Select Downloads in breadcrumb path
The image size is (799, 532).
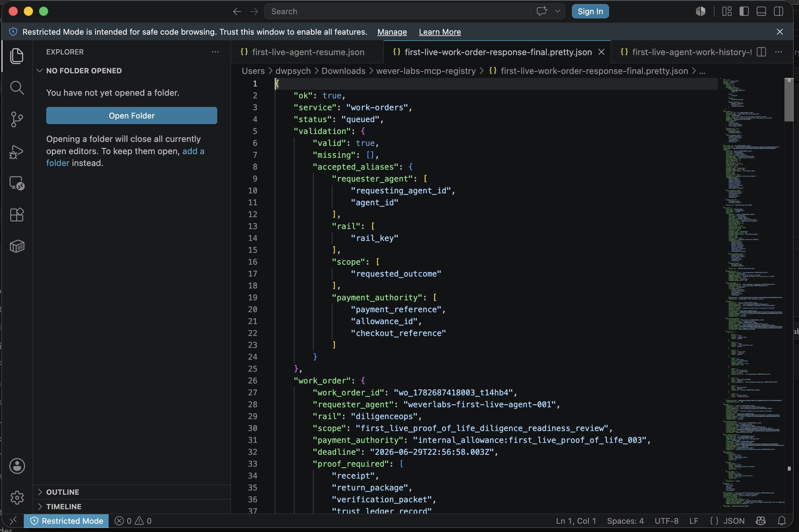point(343,71)
